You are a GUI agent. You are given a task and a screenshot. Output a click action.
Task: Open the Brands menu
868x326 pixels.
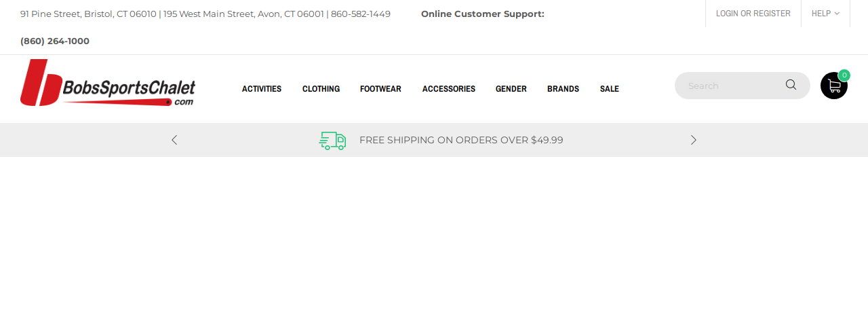563,89
